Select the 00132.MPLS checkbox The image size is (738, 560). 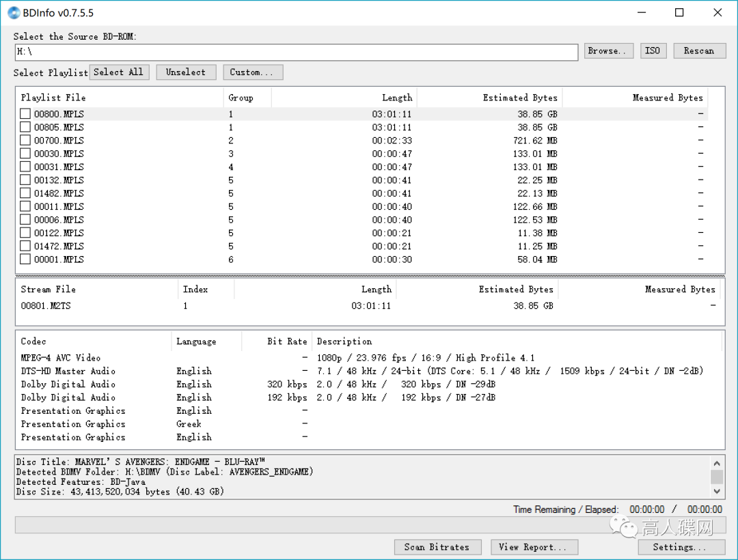tap(25, 180)
